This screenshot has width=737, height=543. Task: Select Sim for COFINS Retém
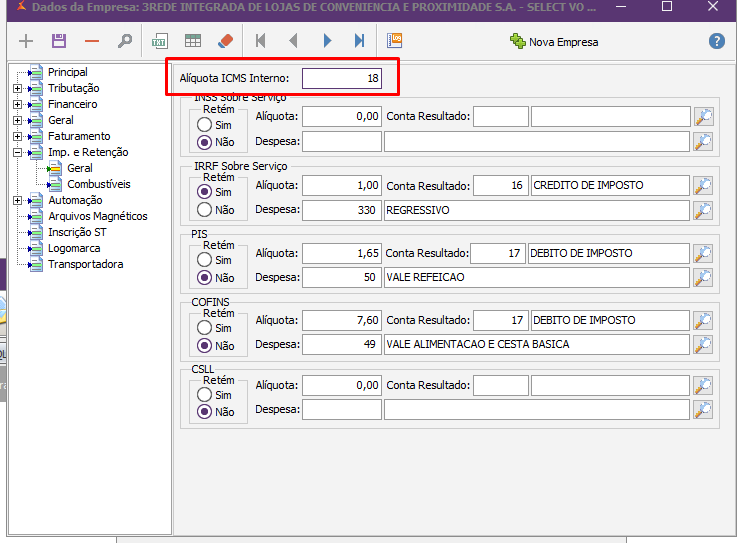click(x=204, y=328)
